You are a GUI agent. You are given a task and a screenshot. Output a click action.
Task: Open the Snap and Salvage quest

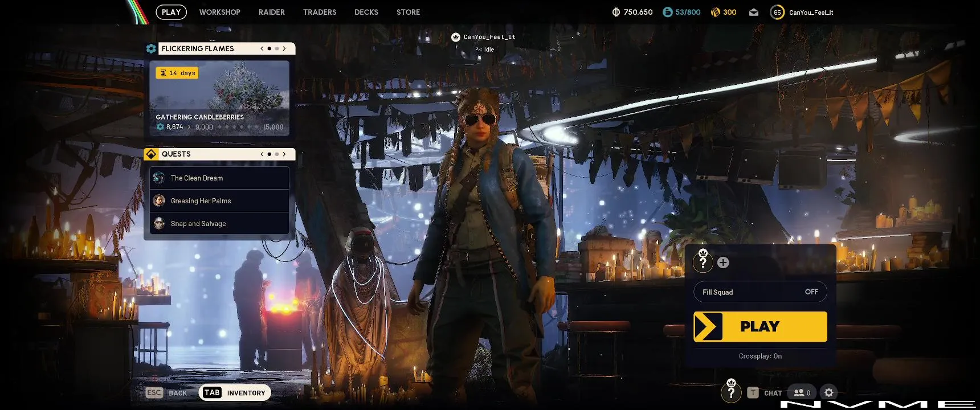[219, 223]
